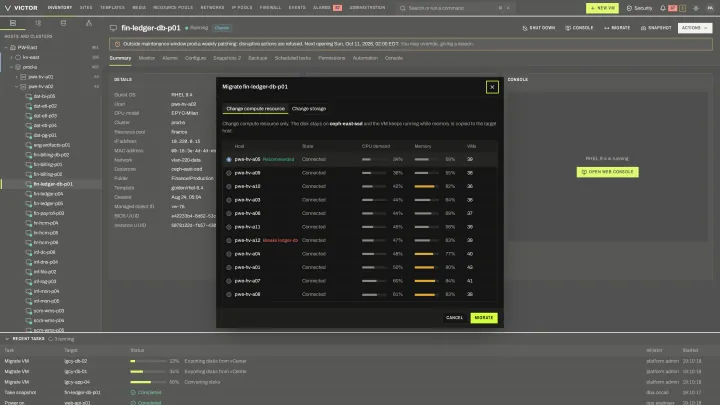Click the 56% Converting disks progress bar
720x405 pixels.
pos(148,382)
